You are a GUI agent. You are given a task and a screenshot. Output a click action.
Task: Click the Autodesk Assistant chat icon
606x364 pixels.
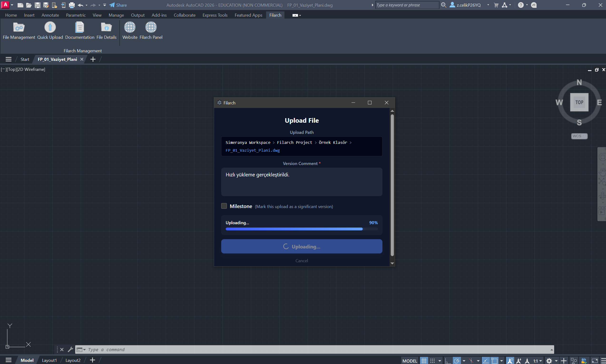pyautogui.click(x=534, y=5)
